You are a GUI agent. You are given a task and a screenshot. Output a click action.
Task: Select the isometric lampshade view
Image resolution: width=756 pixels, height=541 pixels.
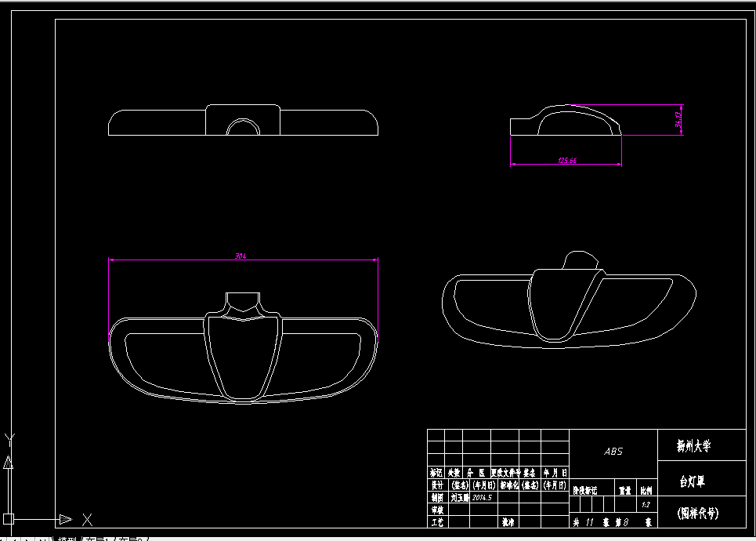coord(569,300)
